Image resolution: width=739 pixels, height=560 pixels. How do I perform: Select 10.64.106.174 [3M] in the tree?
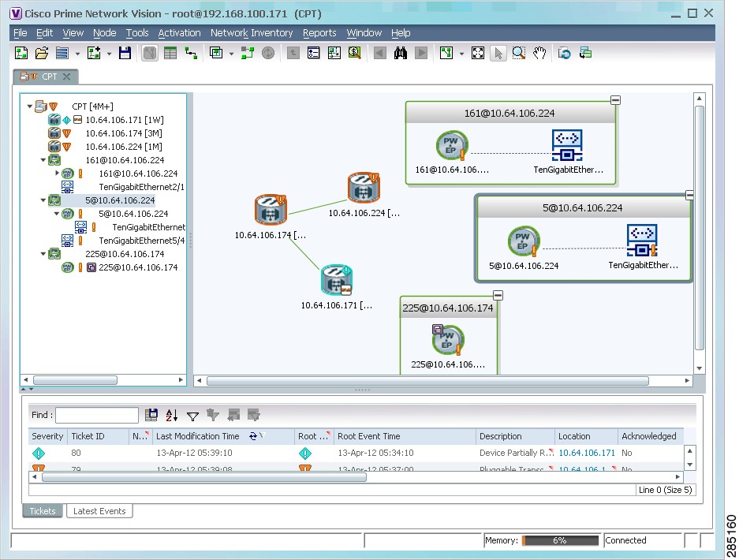point(124,133)
